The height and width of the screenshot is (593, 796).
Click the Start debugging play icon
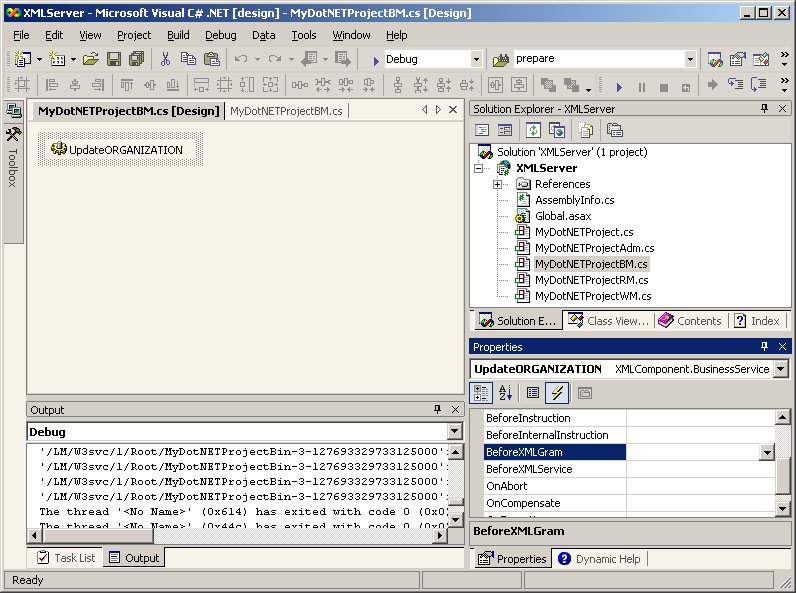tap(619, 86)
